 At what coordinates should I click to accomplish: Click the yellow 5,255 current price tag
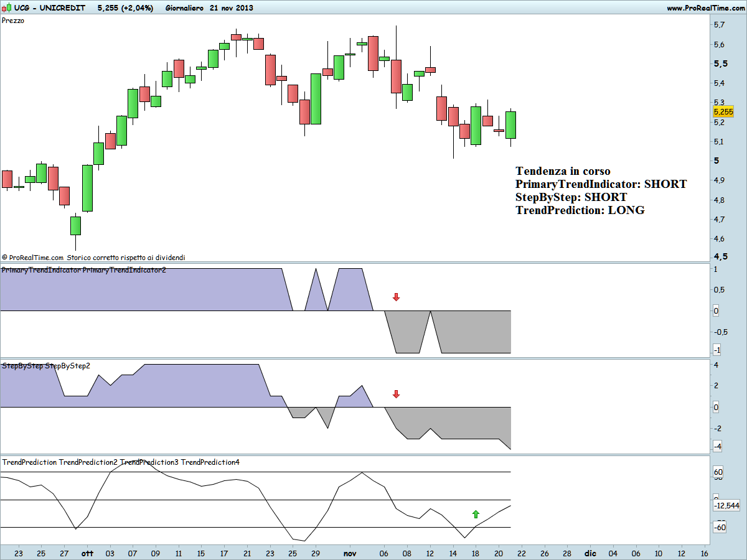(x=723, y=111)
